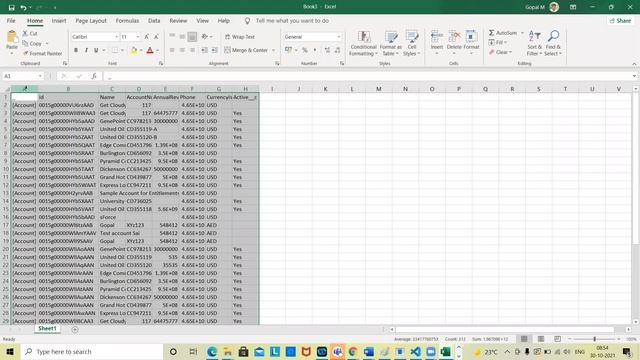Collapse the ribbon with chevron

point(634,64)
